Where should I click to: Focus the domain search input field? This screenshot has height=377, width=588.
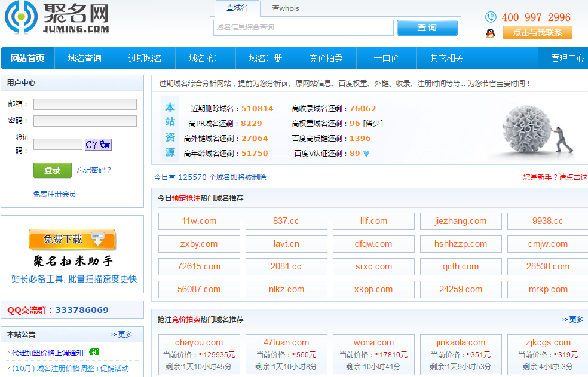tap(304, 27)
